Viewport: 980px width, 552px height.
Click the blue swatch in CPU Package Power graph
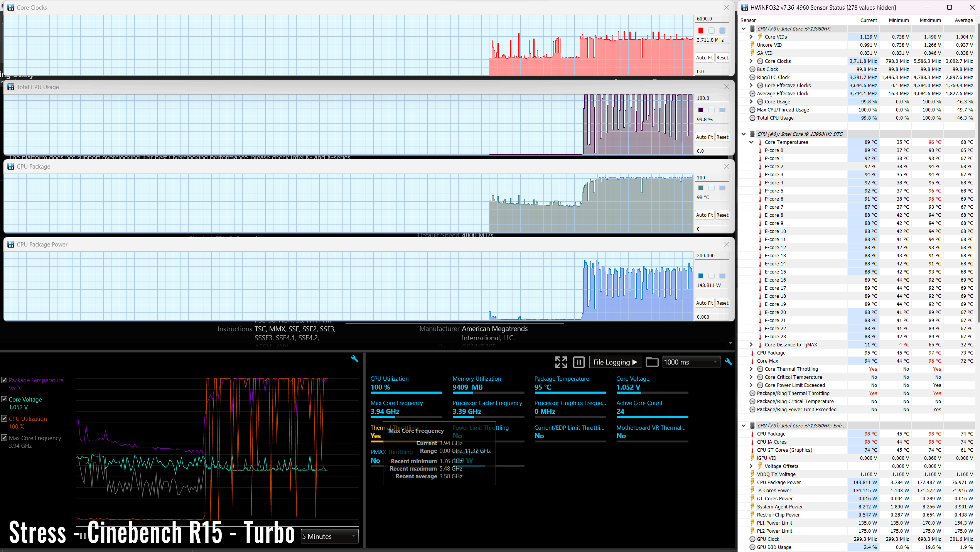(701, 276)
